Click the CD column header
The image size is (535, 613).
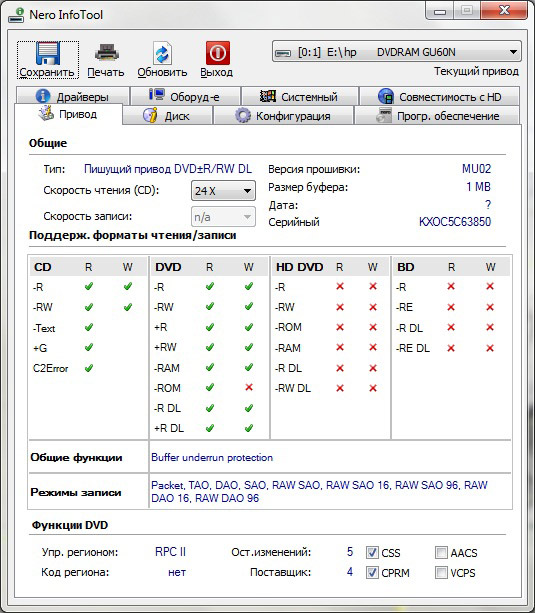(43, 267)
